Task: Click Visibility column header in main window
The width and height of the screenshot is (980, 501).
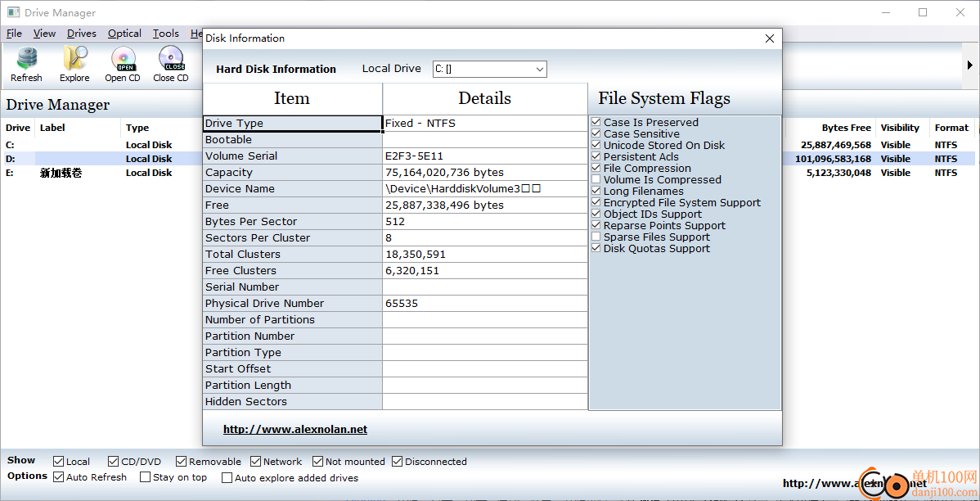Action: click(x=900, y=128)
